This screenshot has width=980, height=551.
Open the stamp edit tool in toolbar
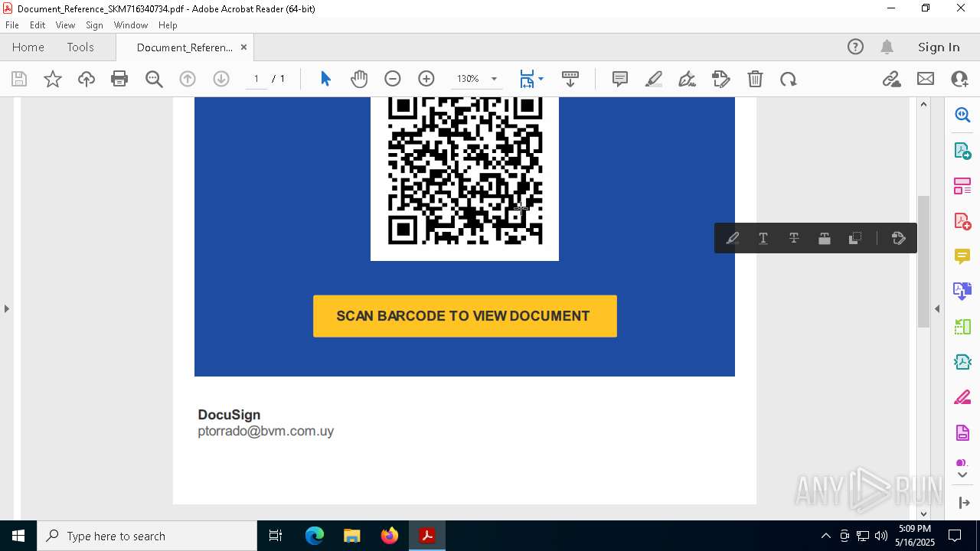point(721,79)
